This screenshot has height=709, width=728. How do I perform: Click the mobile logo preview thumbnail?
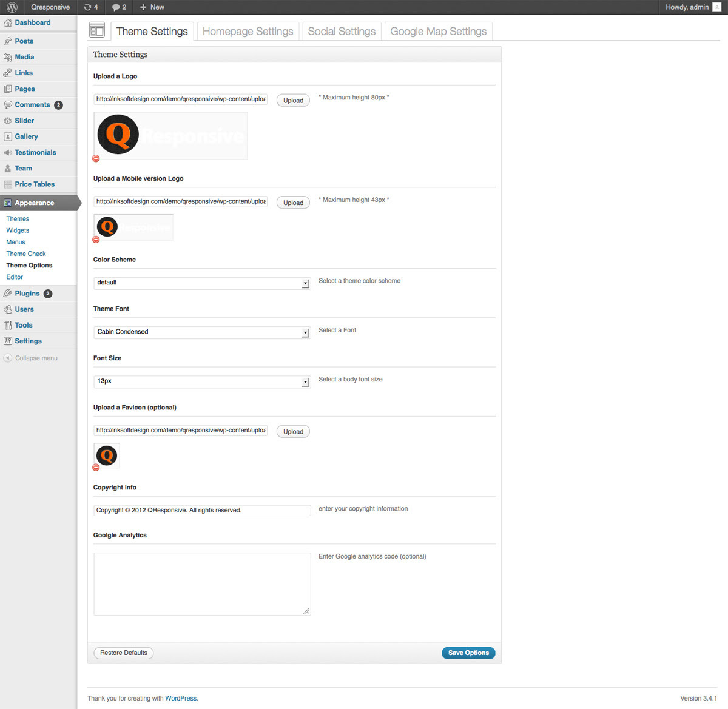pyautogui.click(x=133, y=227)
